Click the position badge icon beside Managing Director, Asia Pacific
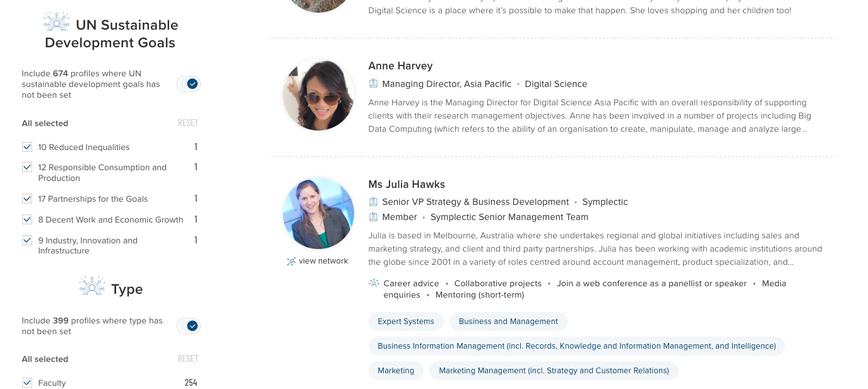 click(x=373, y=84)
